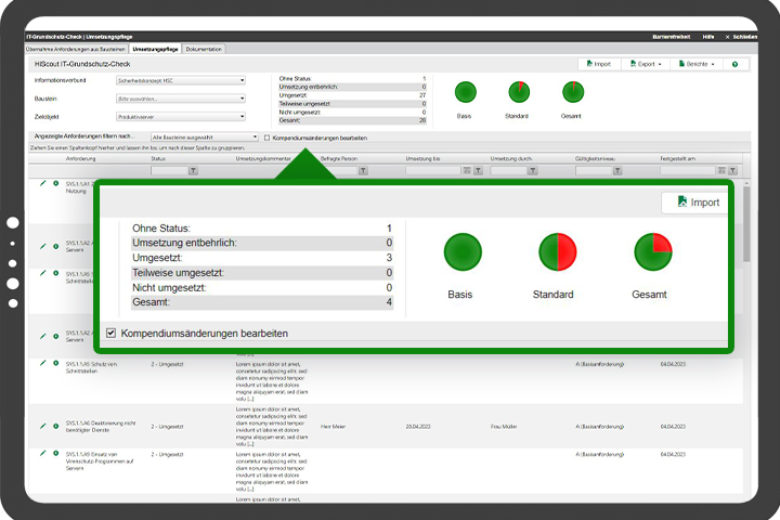
Task: Click Teilweise umgesetzt in the enlarged callout
Action: click(262, 273)
